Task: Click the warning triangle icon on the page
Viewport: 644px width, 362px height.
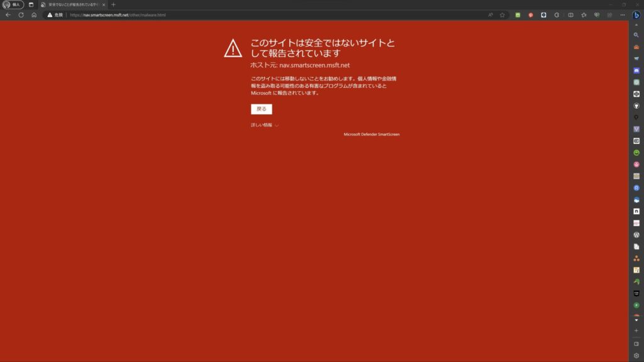Action: pos(233,48)
